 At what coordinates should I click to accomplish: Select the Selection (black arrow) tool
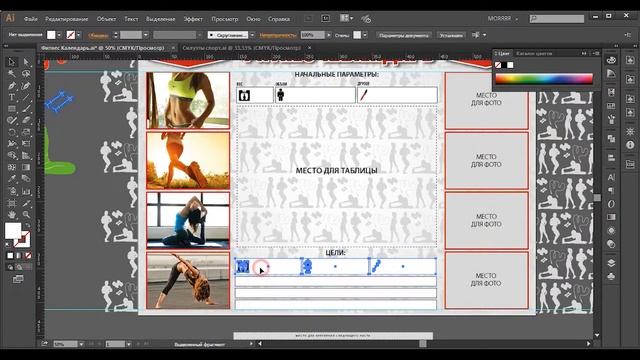pyautogui.click(x=11, y=62)
